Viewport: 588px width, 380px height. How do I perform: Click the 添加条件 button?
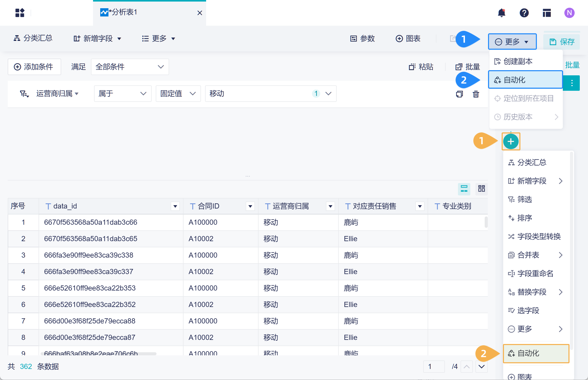(34, 67)
